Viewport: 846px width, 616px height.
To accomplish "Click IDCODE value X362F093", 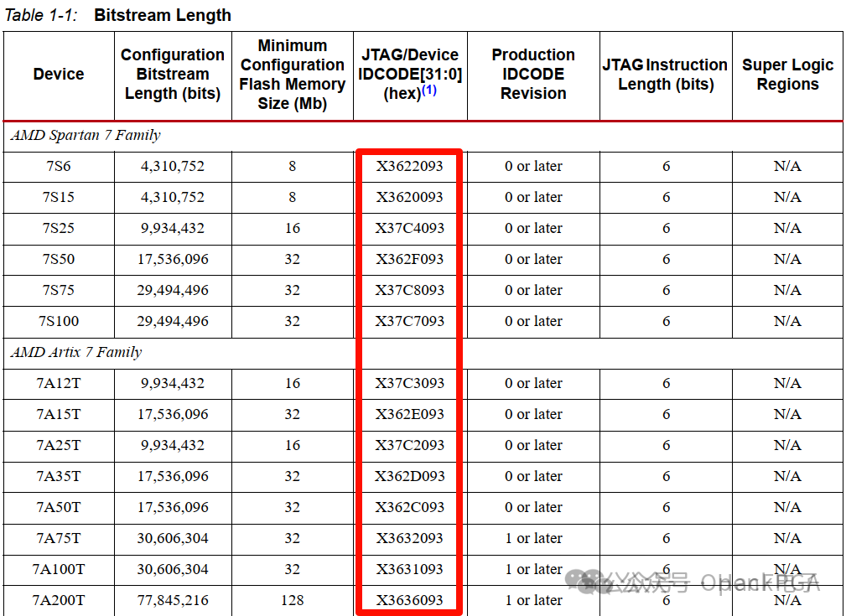I will [409, 259].
